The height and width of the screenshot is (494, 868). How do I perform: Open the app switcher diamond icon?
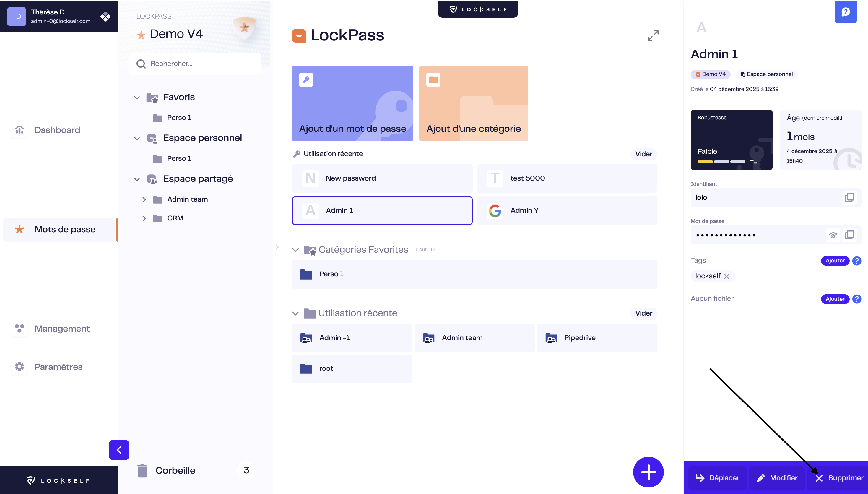tap(105, 16)
